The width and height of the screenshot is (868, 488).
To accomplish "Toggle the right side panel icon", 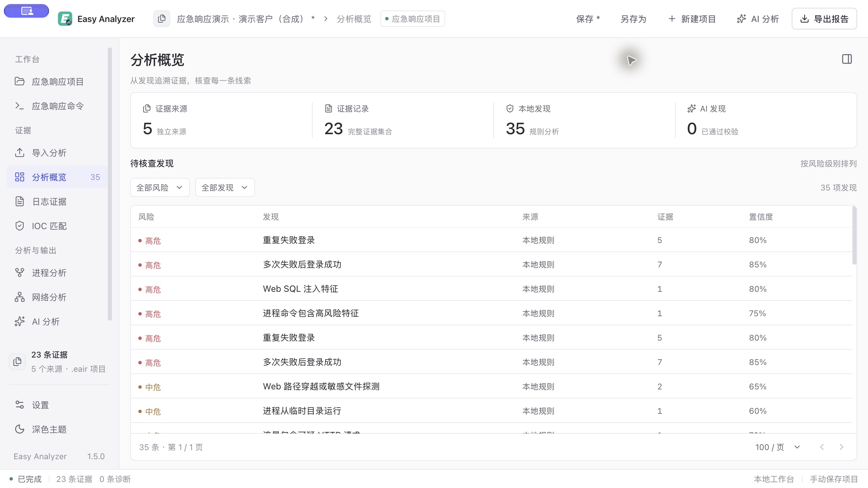I will (x=847, y=59).
